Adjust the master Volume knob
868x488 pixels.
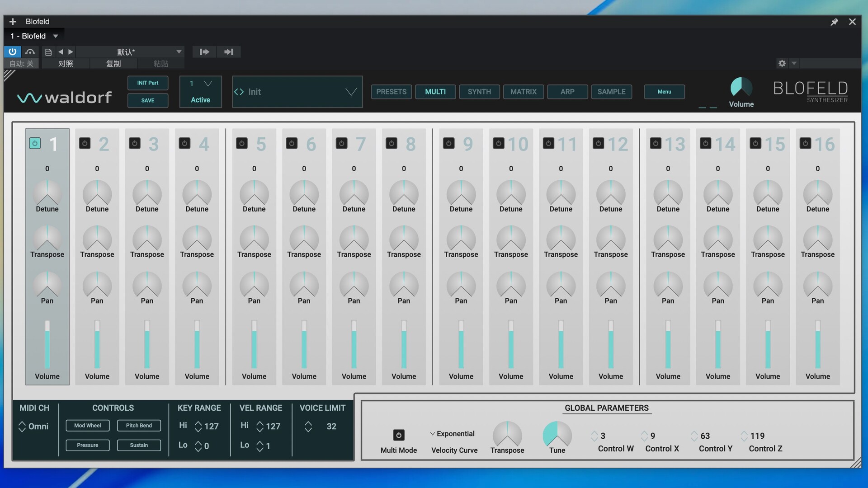(741, 87)
